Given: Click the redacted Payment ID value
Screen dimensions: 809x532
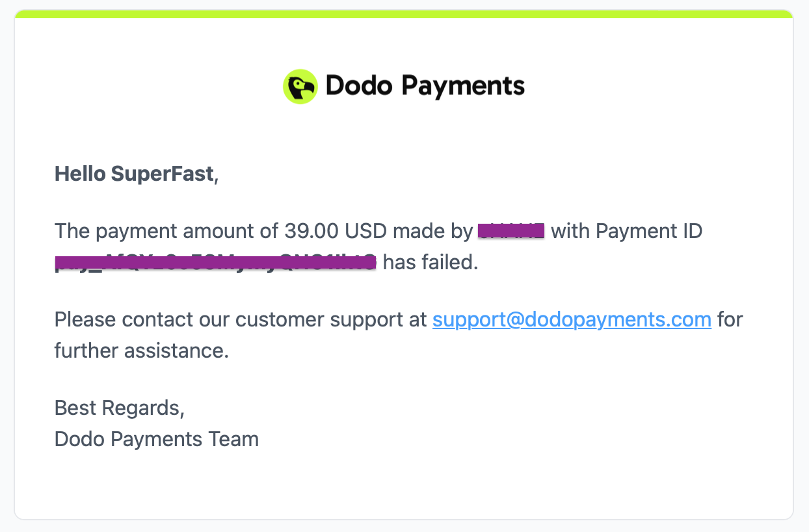Looking at the screenshot, I should point(215,262).
